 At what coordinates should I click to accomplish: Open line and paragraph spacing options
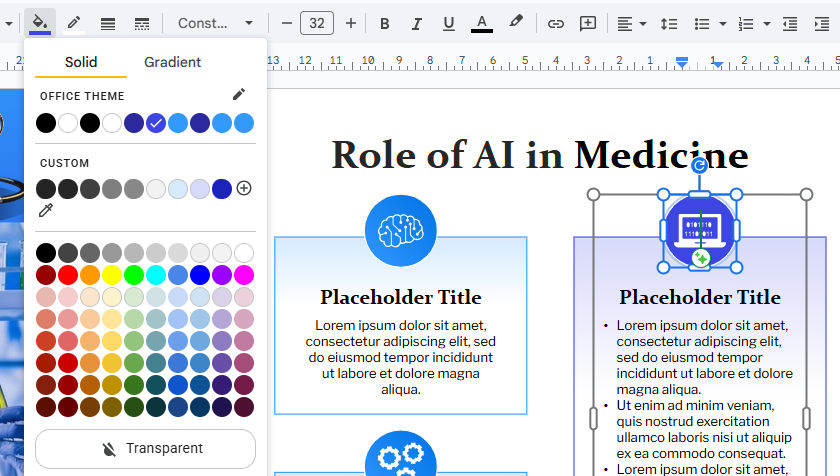point(669,24)
